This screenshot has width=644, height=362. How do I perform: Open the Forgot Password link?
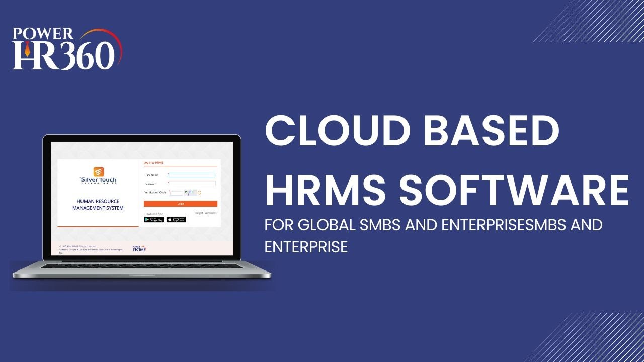[206, 213]
